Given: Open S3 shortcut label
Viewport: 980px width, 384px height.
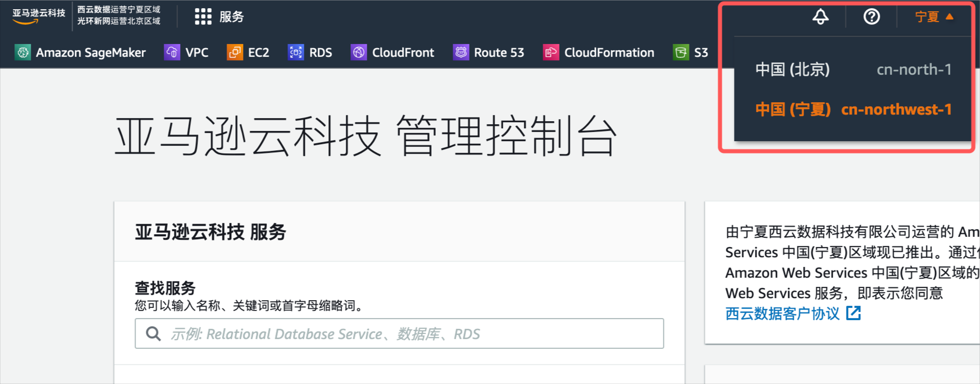Looking at the screenshot, I should [701, 52].
